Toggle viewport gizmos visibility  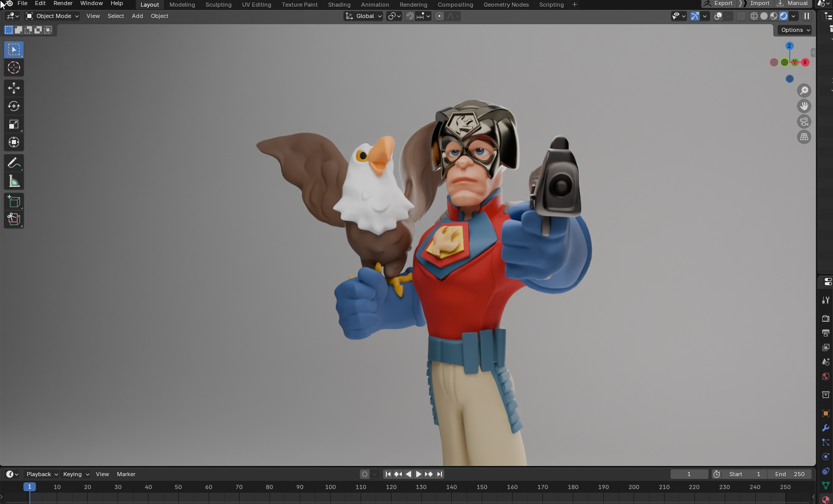tap(695, 16)
